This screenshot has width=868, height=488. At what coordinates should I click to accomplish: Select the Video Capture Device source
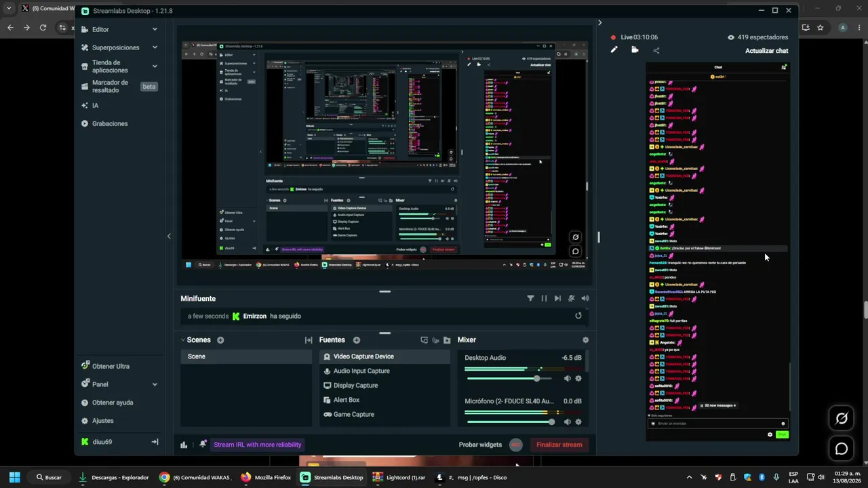point(384,357)
